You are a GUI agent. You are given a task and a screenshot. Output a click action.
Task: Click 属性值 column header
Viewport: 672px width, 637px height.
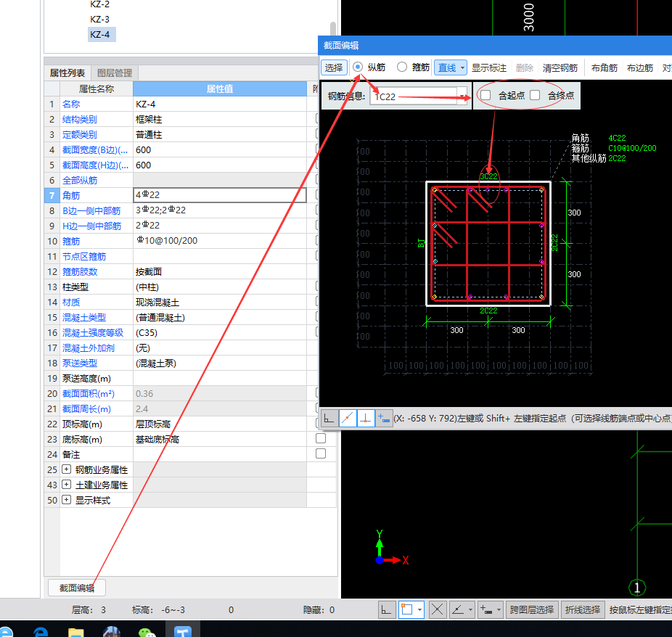tap(220, 89)
